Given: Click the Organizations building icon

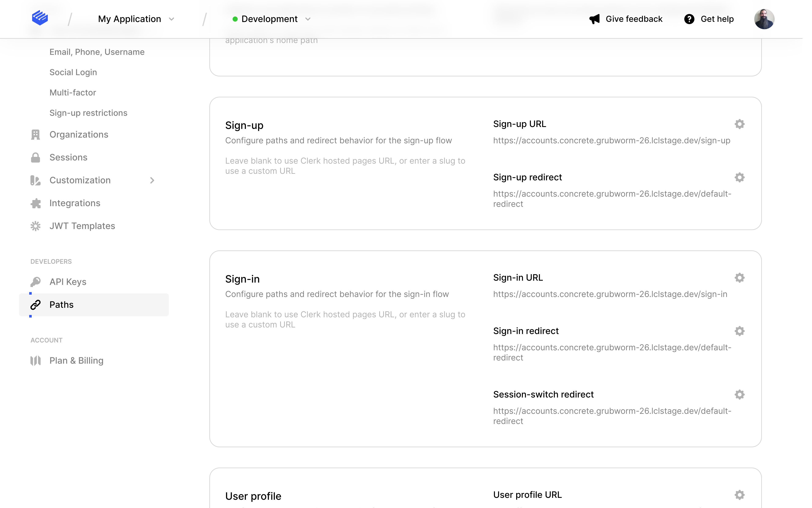Looking at the screenshot, I should click(35, 134).
